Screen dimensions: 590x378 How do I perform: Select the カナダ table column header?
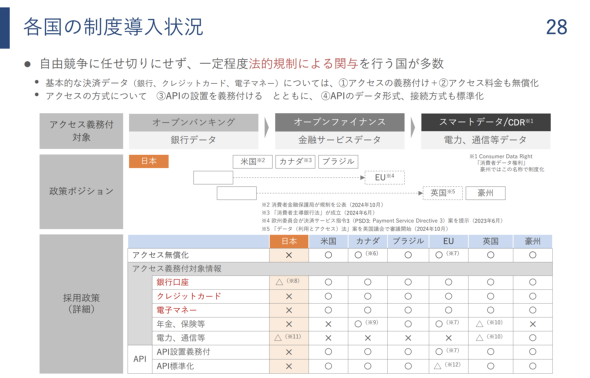(368, 241)
